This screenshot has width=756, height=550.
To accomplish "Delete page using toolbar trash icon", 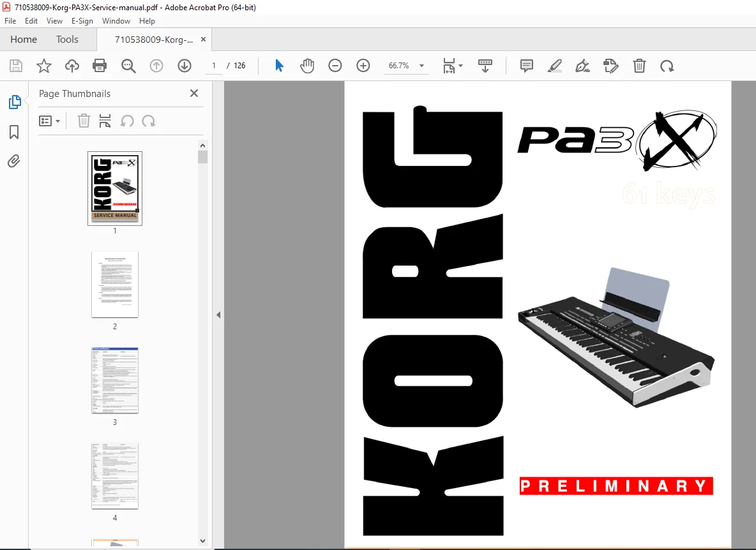I will pyautogui.click(x=639, y=66).
